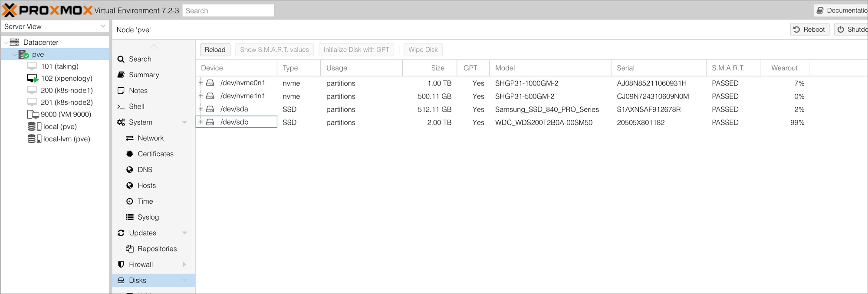Expand partitions of /dev/nvme1n1

(x=201, y=96)
